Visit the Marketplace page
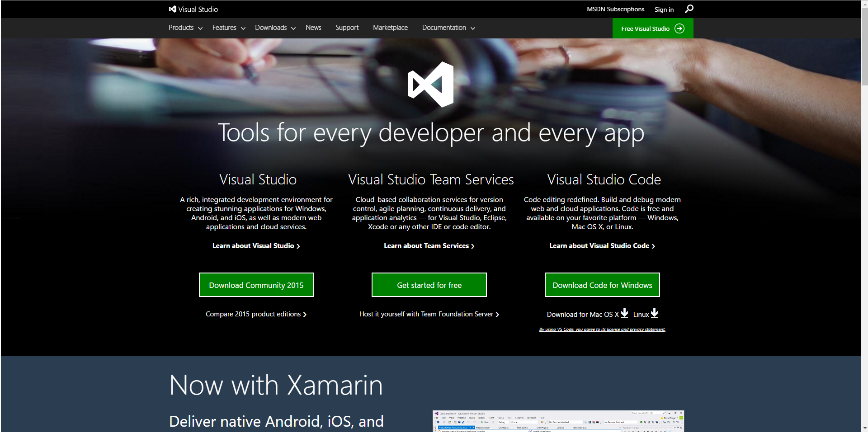868x433 pixels. click(390, 28)
